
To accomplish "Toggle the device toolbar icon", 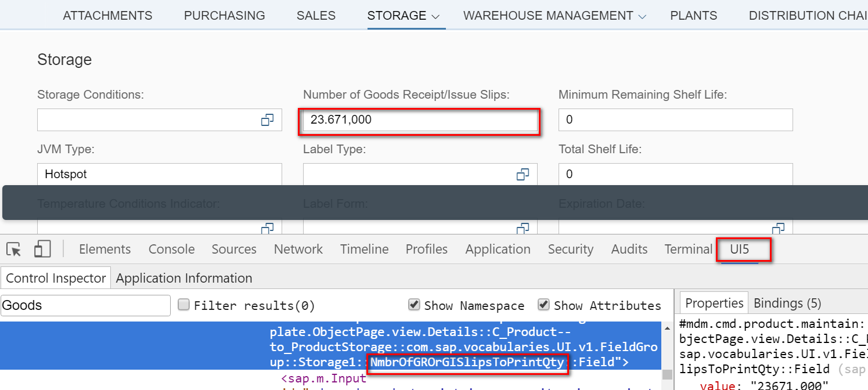I will (42, 250).
